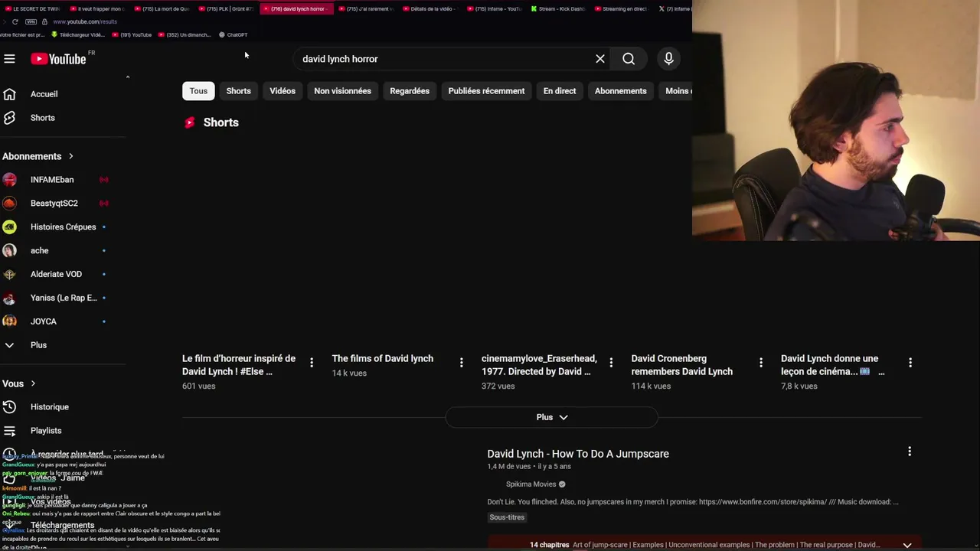This screenshot has width=980, height=551.
Task: Expand more Shorts with the Plus button
Action: click(552, 417)
